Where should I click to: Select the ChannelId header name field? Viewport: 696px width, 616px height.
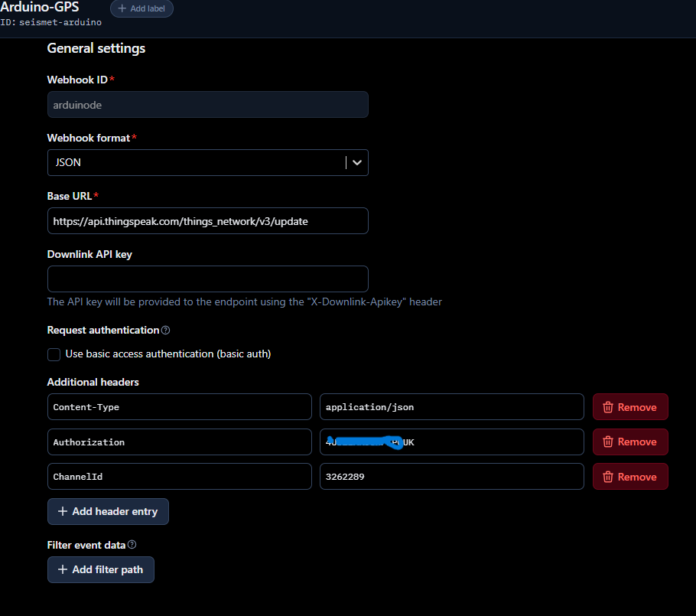tap(179, 477)
